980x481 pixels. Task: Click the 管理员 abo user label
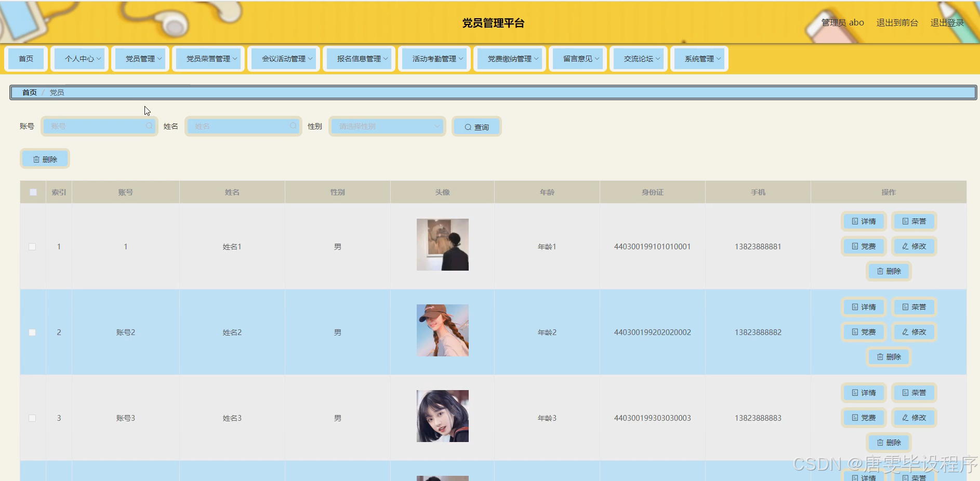[842, 23]
